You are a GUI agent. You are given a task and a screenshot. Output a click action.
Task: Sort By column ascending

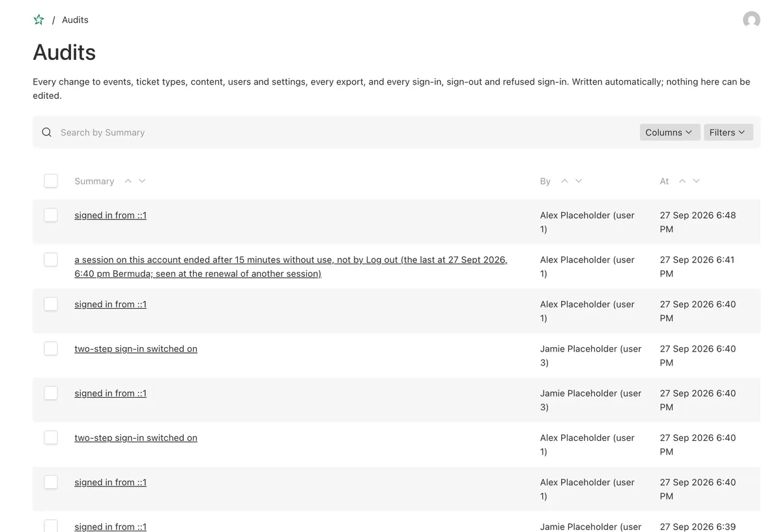[564, 181]
